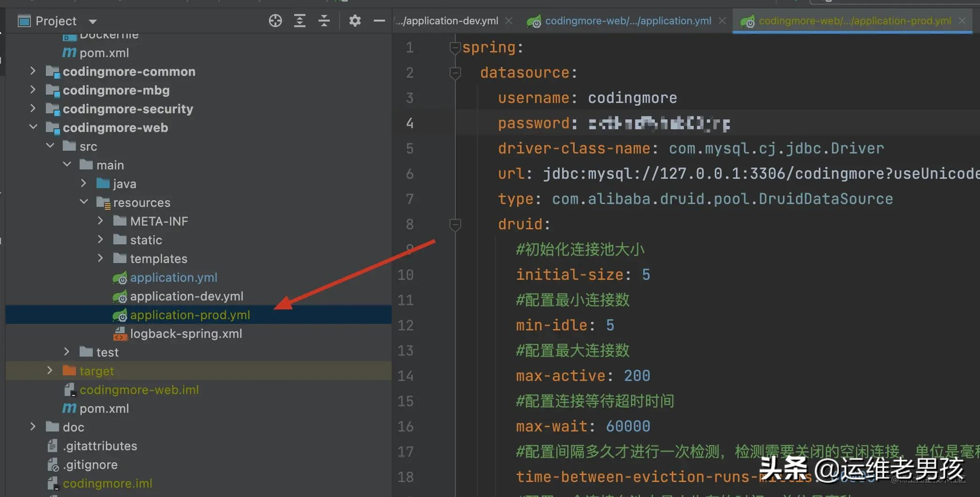This screenshot has height=497, width=980.
Task: Click the collapse-all icon in Project toolbar
Action: [324, 21]
